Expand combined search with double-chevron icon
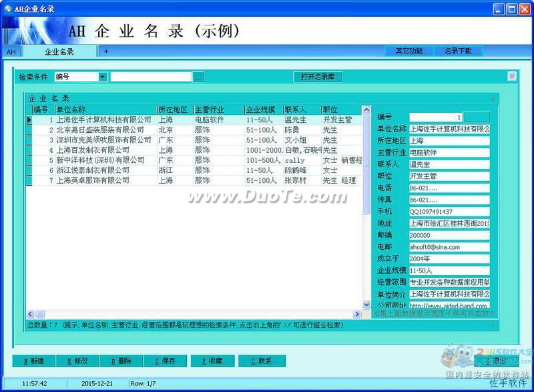The height and width of the screenshot is (392, 534). coord(512,76)
